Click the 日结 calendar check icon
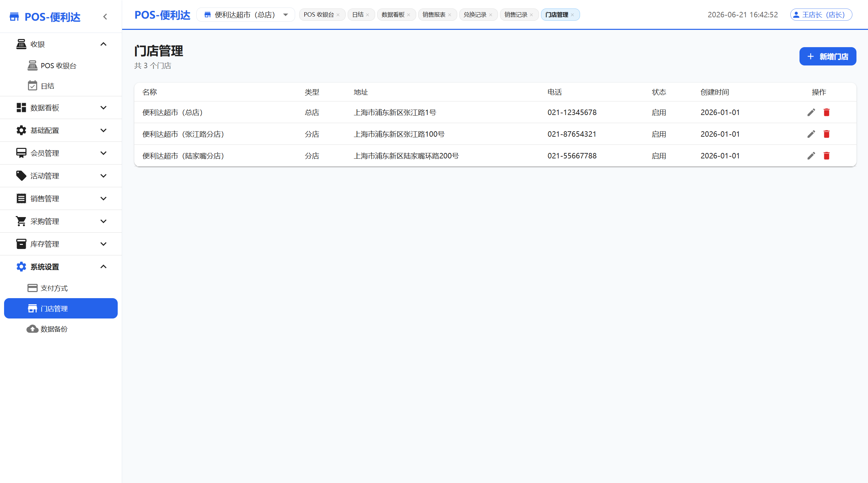The width and height of the screenshot is (868, 483). (x=33, y=86)
